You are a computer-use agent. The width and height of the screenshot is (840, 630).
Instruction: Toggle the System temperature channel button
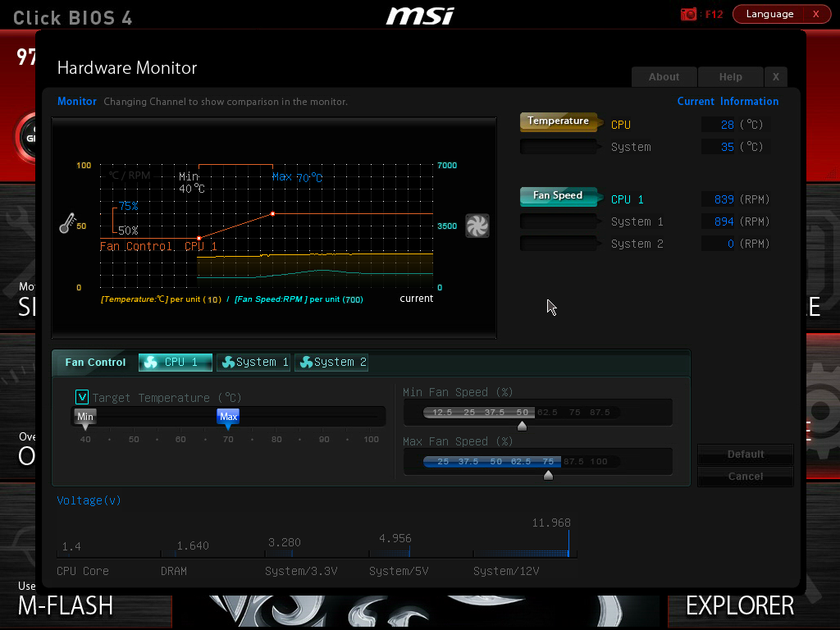[x=559, y=146]
